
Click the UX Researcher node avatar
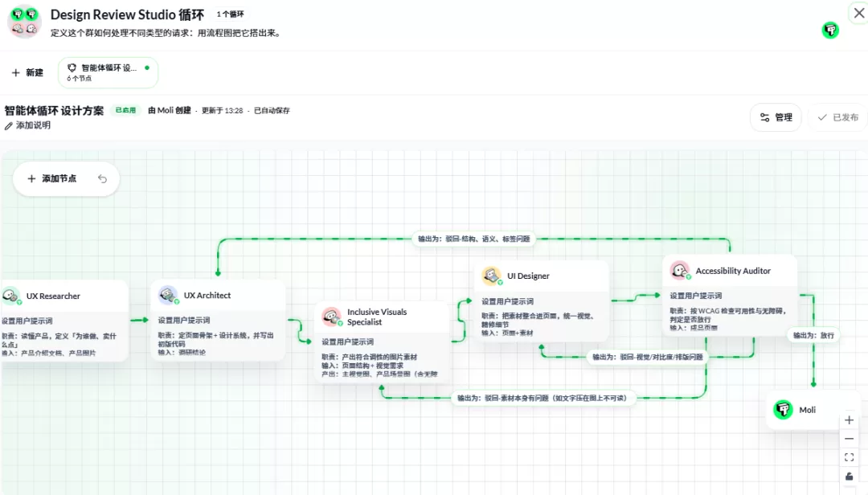click(11, 297)
